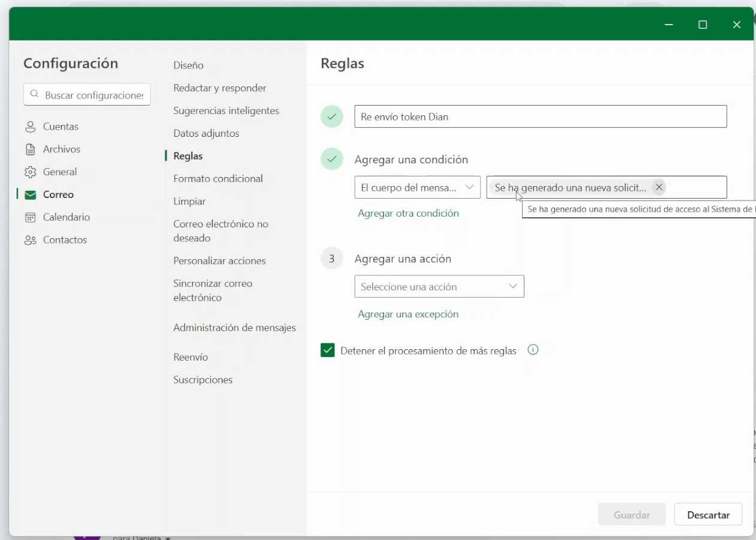Select General in settings sidebar

60,172
